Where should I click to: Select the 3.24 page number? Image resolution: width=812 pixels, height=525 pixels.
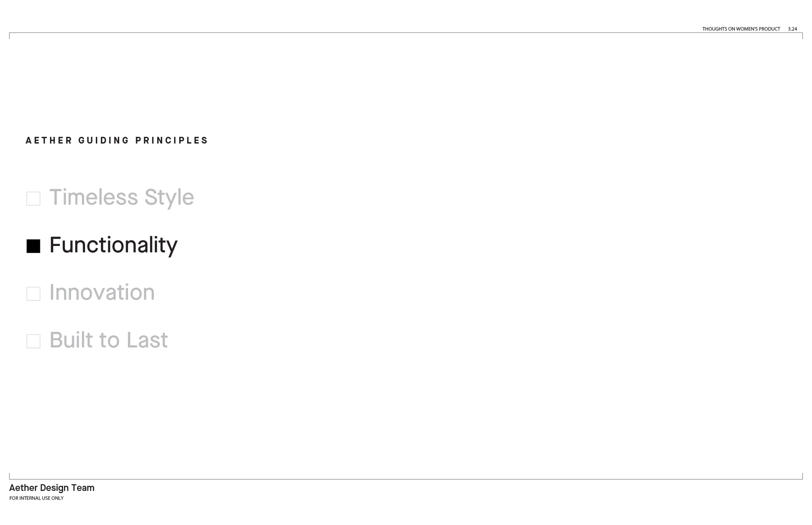point(793,29)
